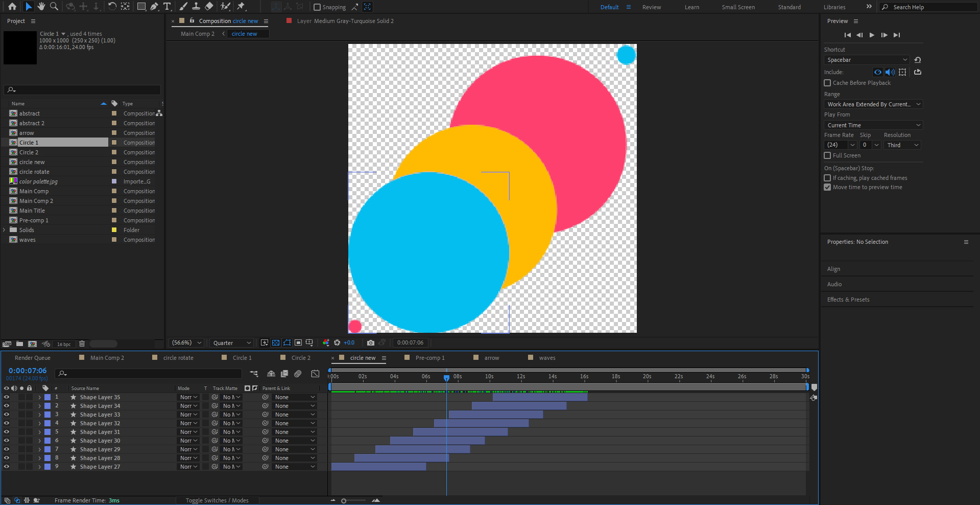Toggle Hide Shy Layers switch in timeline
This screenshot has height=505, width=980.
click(x=271, y=374)
